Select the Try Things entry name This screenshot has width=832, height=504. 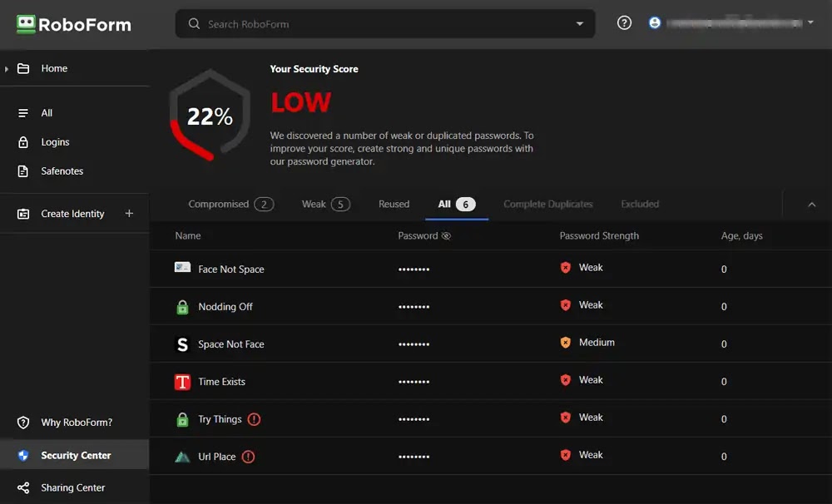click(220, 419)
